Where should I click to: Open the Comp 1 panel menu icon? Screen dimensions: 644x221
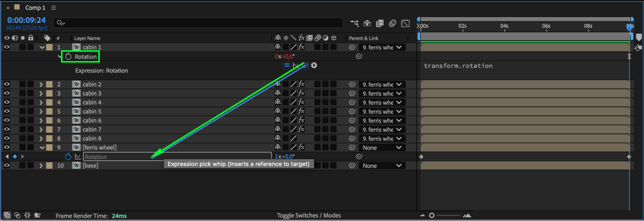point(53,7)
